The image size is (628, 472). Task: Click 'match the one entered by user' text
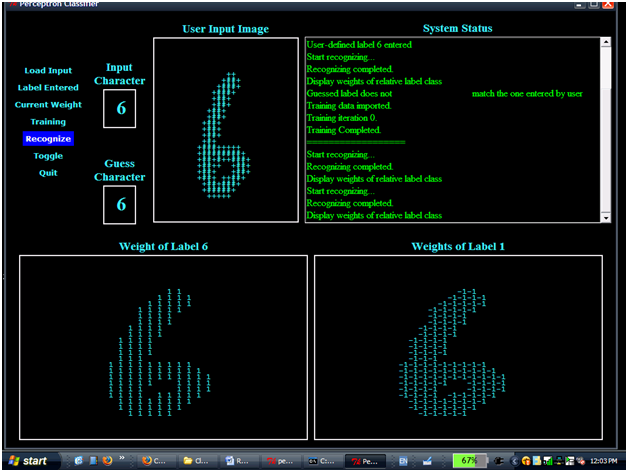[x=527, y=94]
